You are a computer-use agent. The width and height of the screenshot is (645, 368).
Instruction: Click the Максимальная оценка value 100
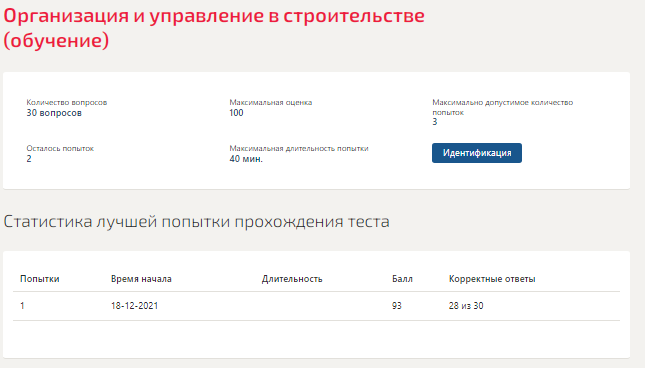click(236, 113)
